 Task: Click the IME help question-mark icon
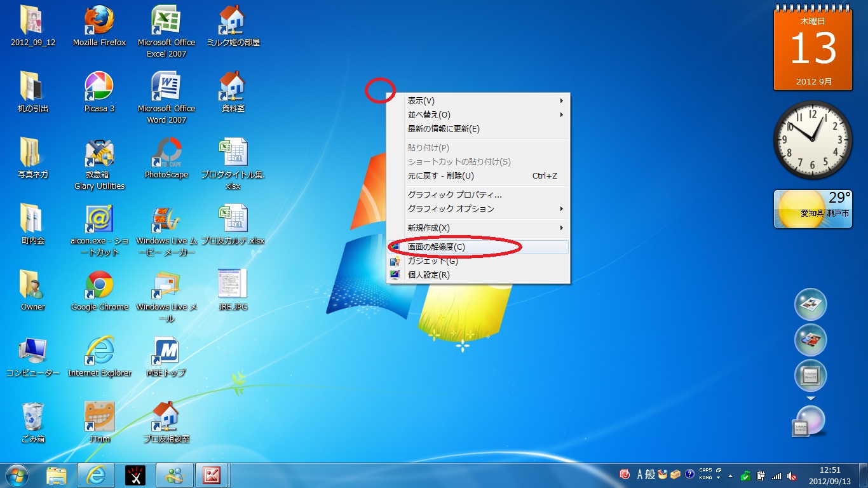click(689, 475)
